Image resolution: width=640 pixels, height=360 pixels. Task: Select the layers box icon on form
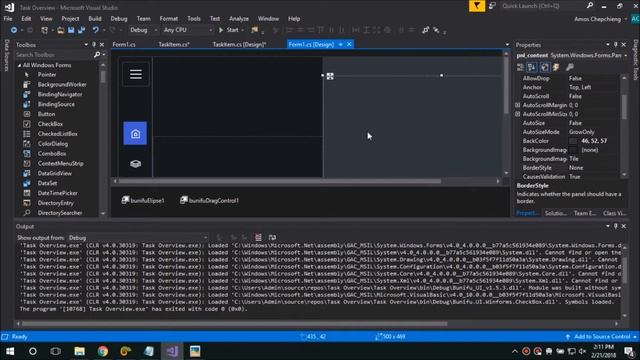click(x=136, y=164)
